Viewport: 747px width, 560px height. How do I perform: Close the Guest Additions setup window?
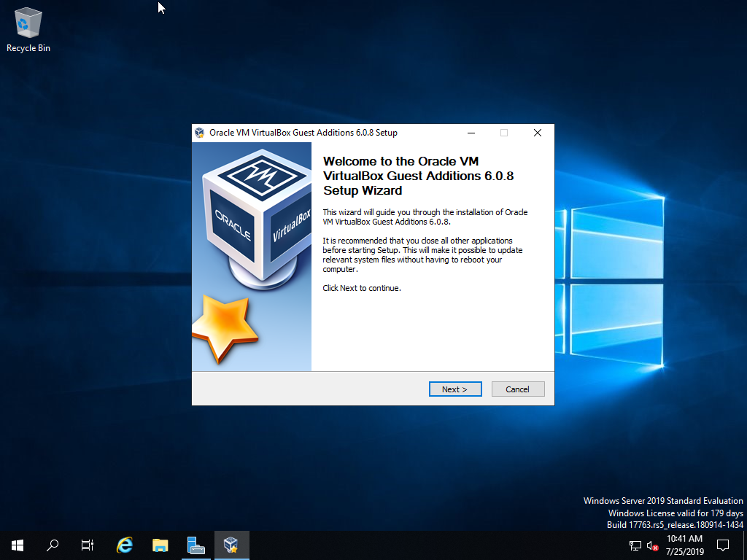(538, 133)
